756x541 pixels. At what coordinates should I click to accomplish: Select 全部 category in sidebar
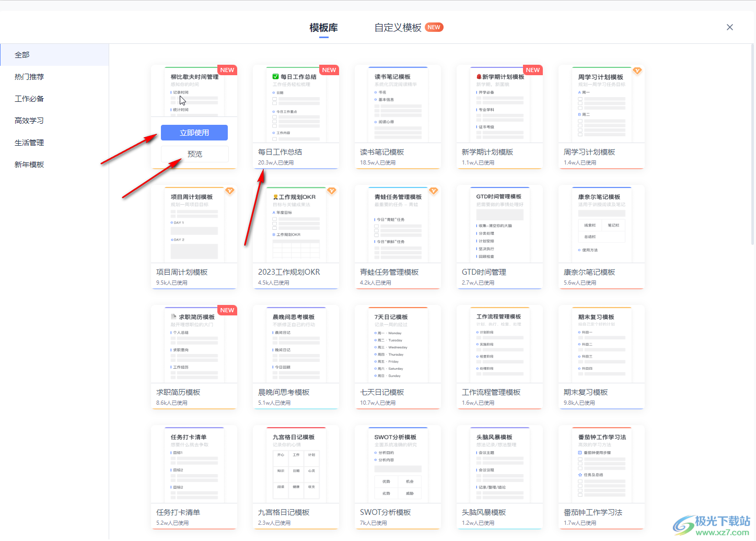point(54,55)
